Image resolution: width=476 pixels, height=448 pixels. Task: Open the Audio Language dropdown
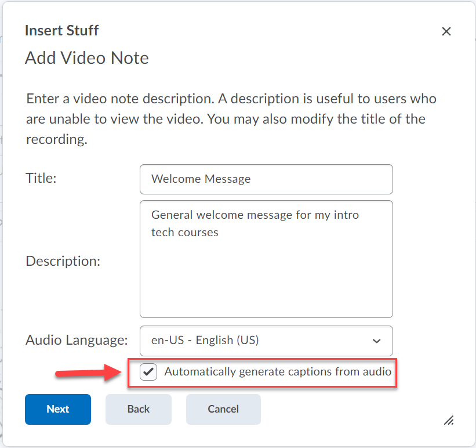pyautogui.click(x=266, y=341)
